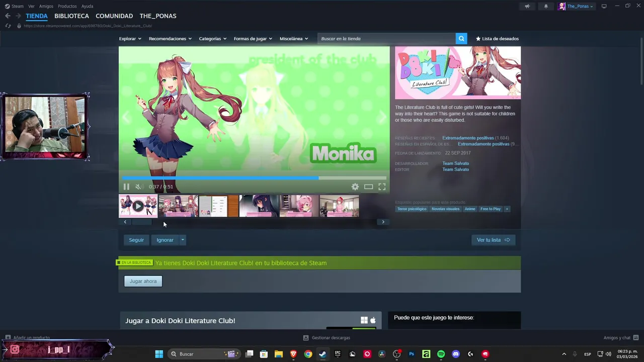Add a tag with the plus button
The height and width of the screenshot is (362, 644).
pyautogui.click(x=507, y=209)
